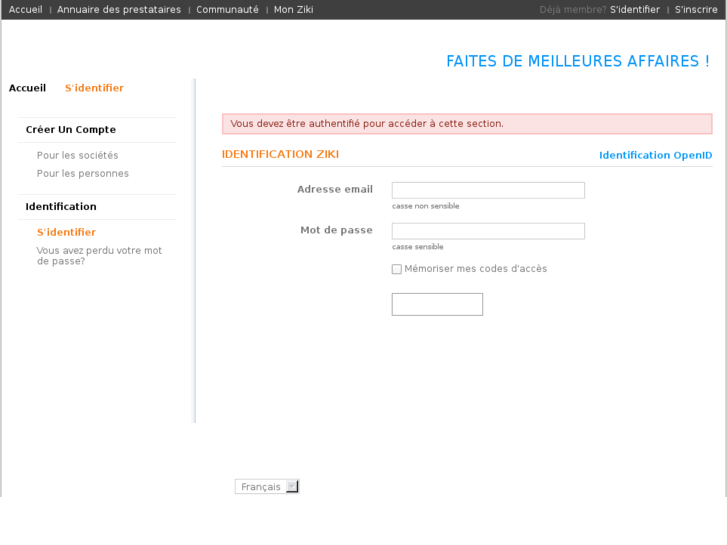Select S'identifier under Identification sidebar
This screenshot has width=727, height=545.
66,232
